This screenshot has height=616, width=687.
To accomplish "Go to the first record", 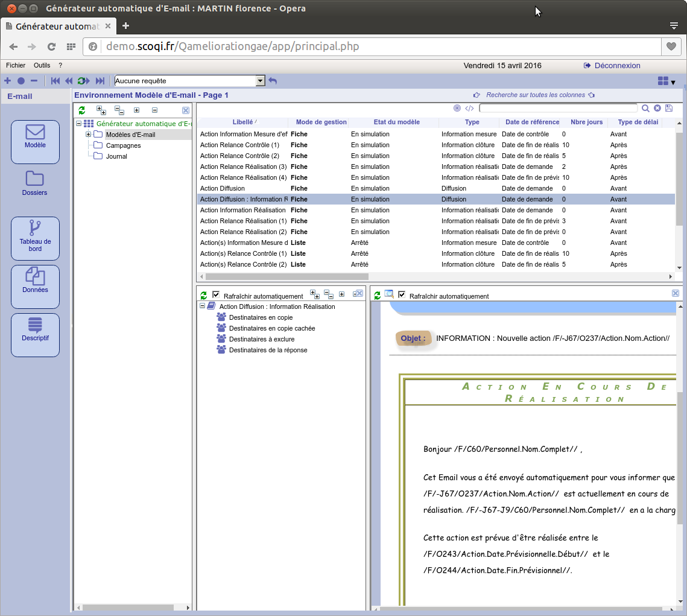I will tap(55, 81).
